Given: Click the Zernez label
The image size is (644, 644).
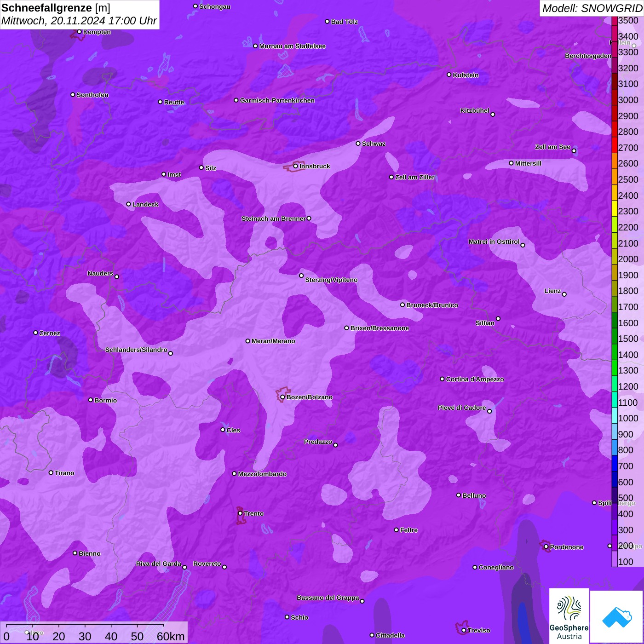Looking at the screenshot, I should (x=50, y=333).
